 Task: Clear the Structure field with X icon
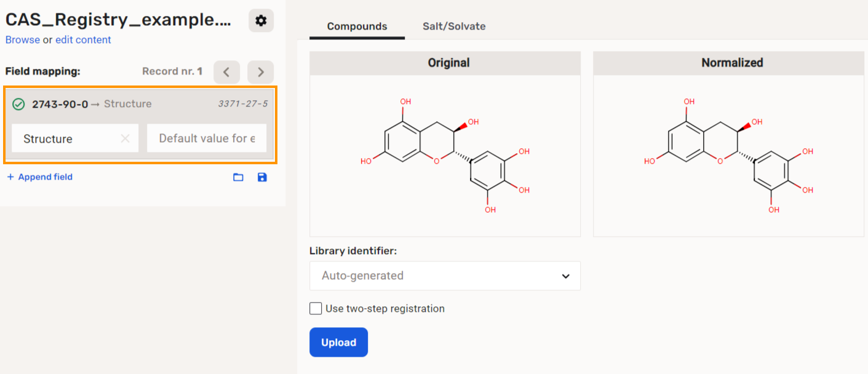coord(125,139)
